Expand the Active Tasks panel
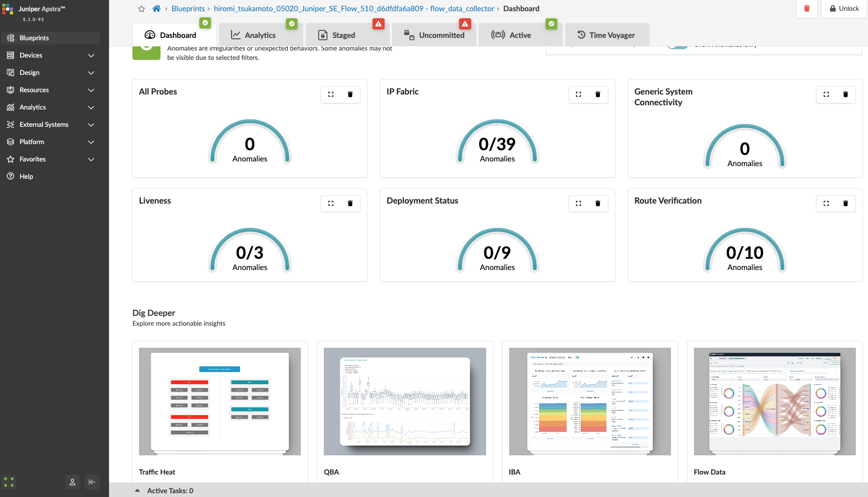 [137, 490]
